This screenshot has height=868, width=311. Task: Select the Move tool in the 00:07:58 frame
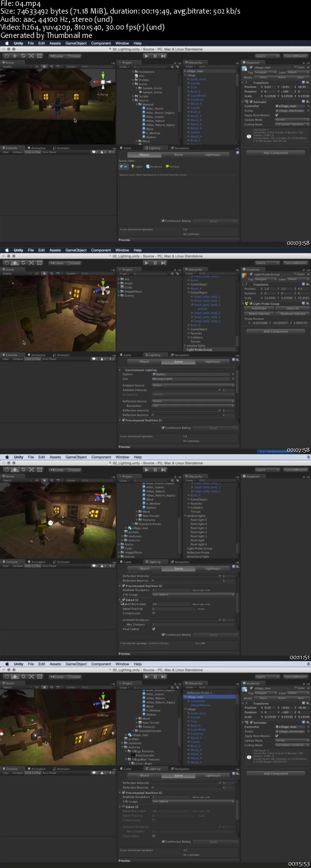click(x=15, y=263)
